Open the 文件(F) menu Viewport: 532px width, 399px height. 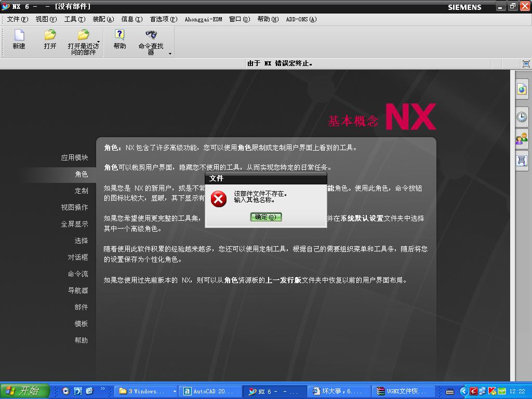pyautogui.click(x=17, y=19)
